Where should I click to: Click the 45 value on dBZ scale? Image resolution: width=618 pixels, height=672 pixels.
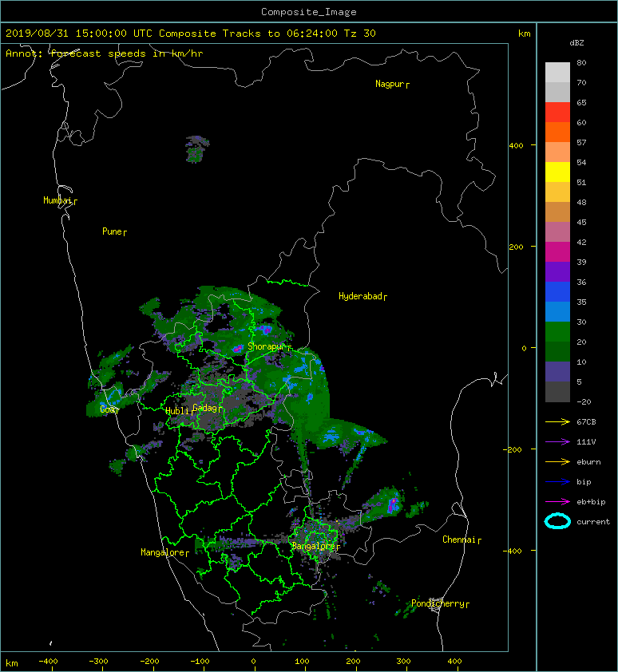click(581, 222)
